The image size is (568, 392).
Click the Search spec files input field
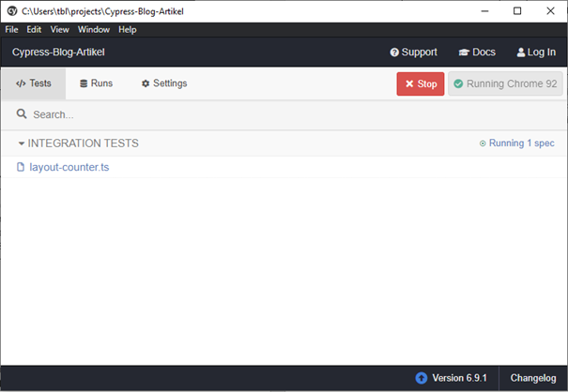(x=284, y=114)
